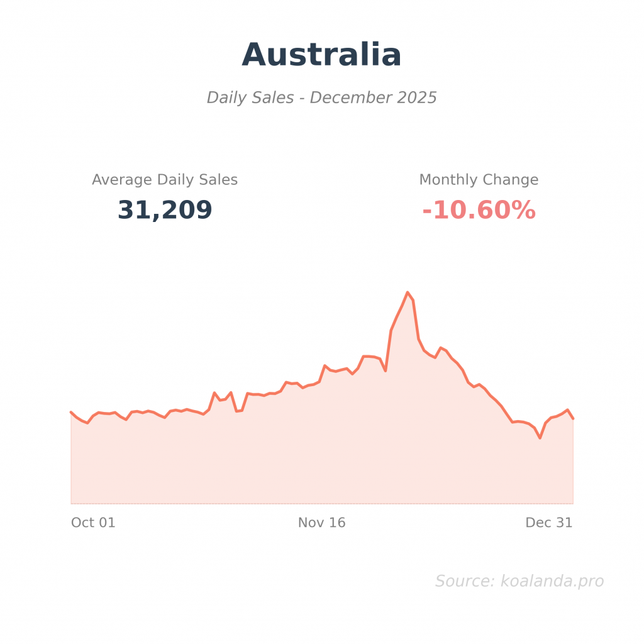The width and height of the screenshot is (644, 644).
Task: Click the Oct 01 axis label
Action: [x=93, y=523]
